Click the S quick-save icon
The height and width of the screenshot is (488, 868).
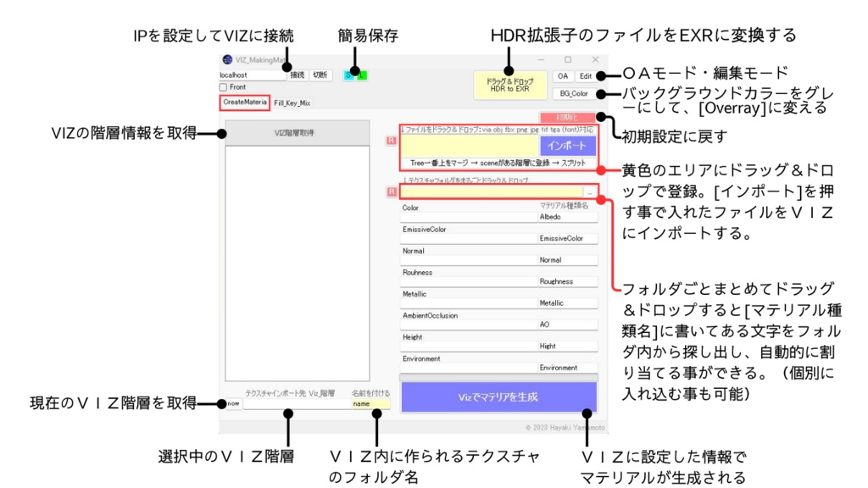(x=348, y=75)
